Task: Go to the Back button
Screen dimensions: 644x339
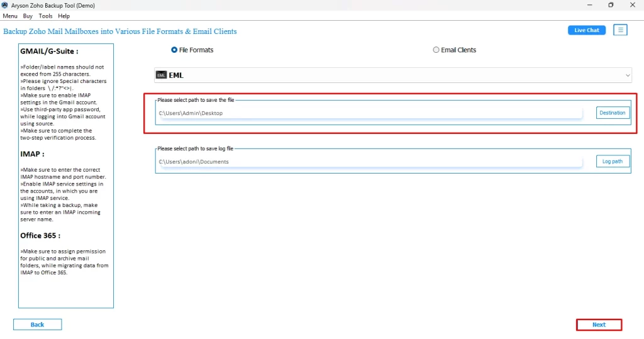Action: coord(37,324)
